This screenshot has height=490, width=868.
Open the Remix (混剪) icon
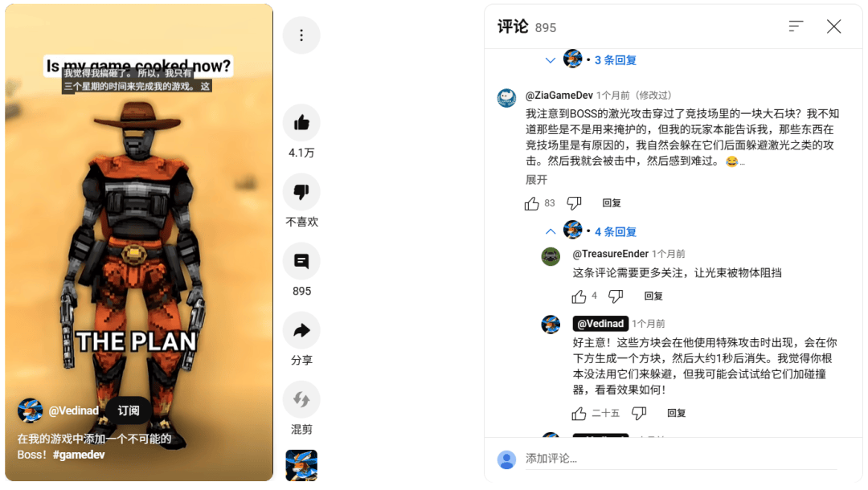pos(301,399)
